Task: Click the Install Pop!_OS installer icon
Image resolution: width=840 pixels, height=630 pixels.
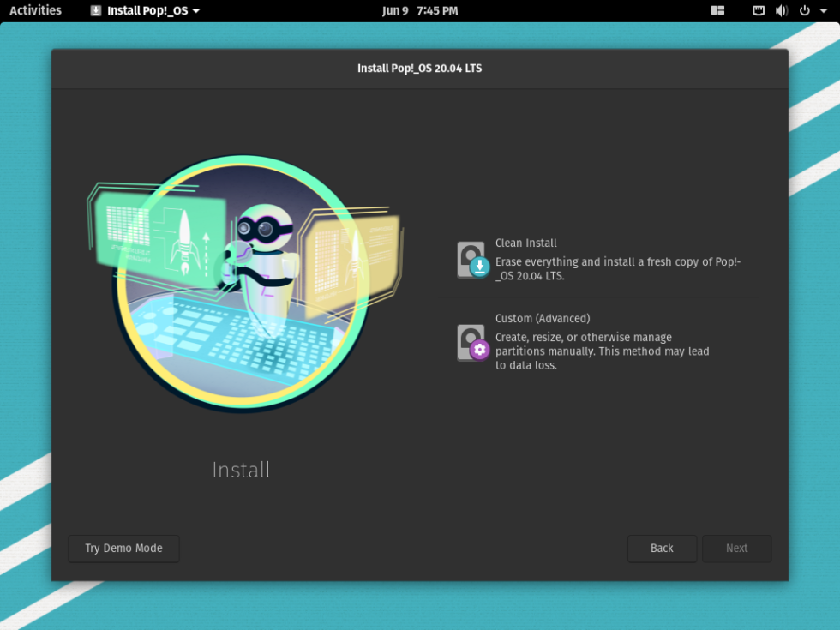Action: pos(94,11)
